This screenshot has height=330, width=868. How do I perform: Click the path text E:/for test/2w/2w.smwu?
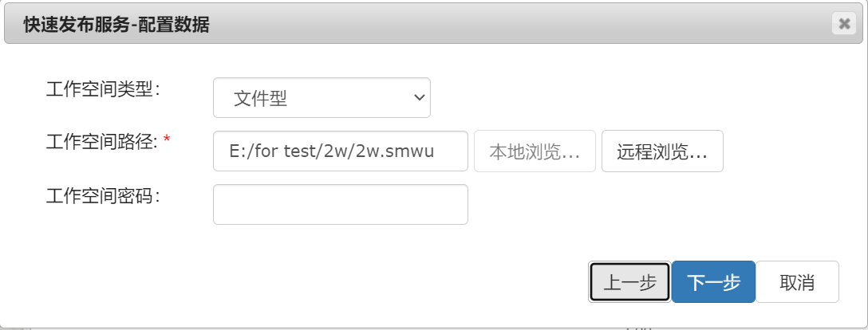(332, 152)
